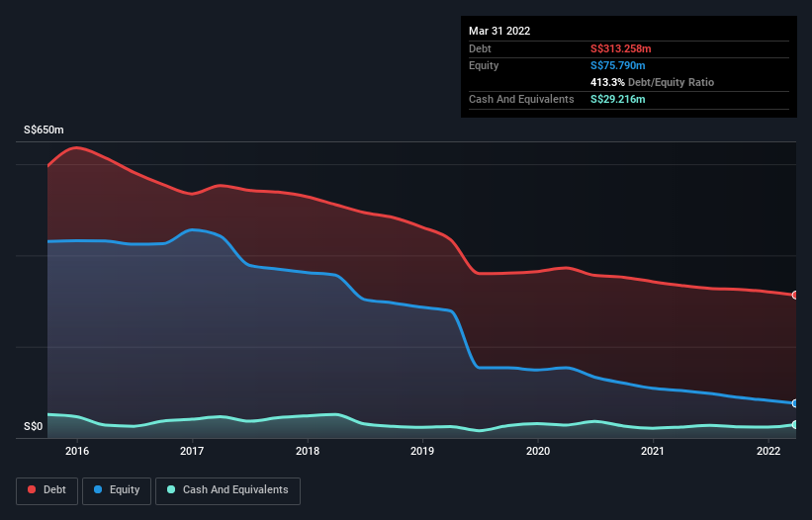Toggle the Cash And Equivalents legend button
The height and width of the screenshot is (520, 812).
pos(227,490)
